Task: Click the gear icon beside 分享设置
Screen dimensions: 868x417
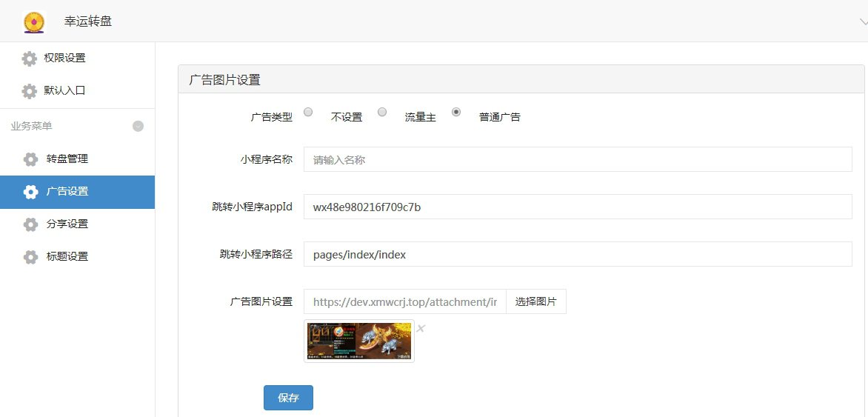Action: pyautogui.click(x=30, y=224)
